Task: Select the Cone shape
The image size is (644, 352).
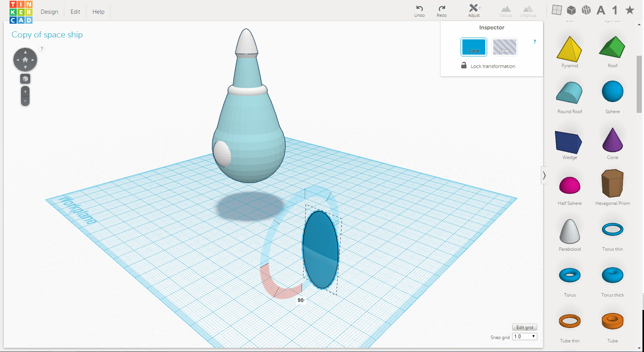Action: coord(612,140)
